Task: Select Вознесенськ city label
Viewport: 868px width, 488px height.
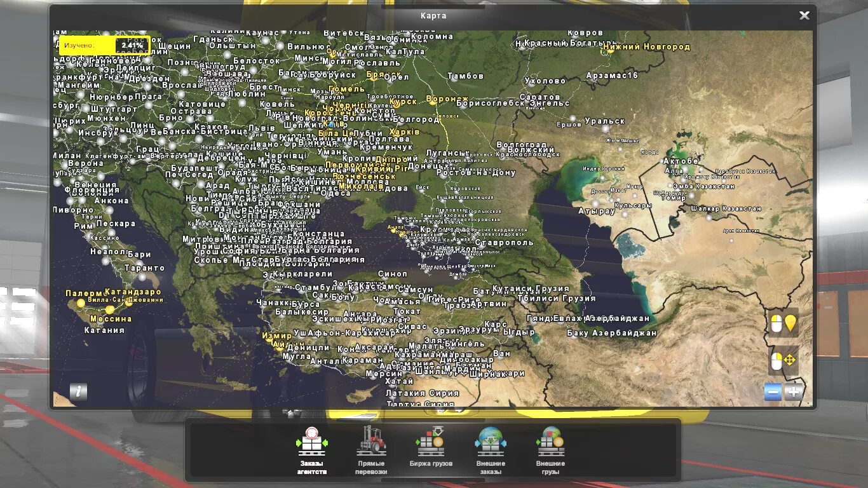Action: pos(364,176)
